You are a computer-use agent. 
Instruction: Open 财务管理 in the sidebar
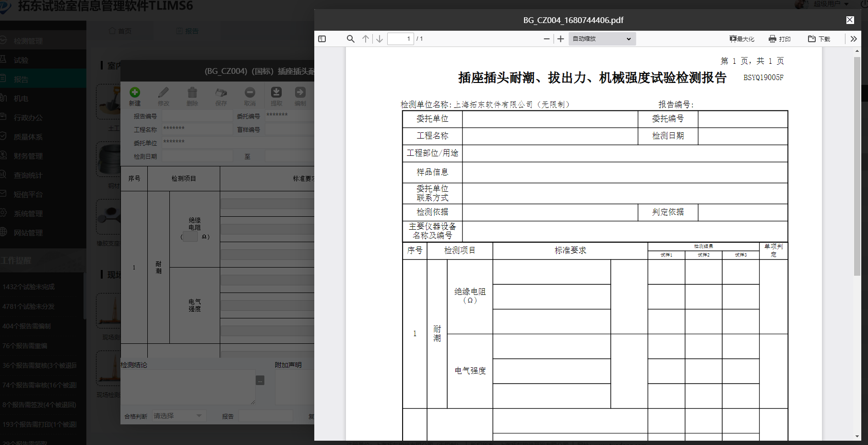click(43, 156)
